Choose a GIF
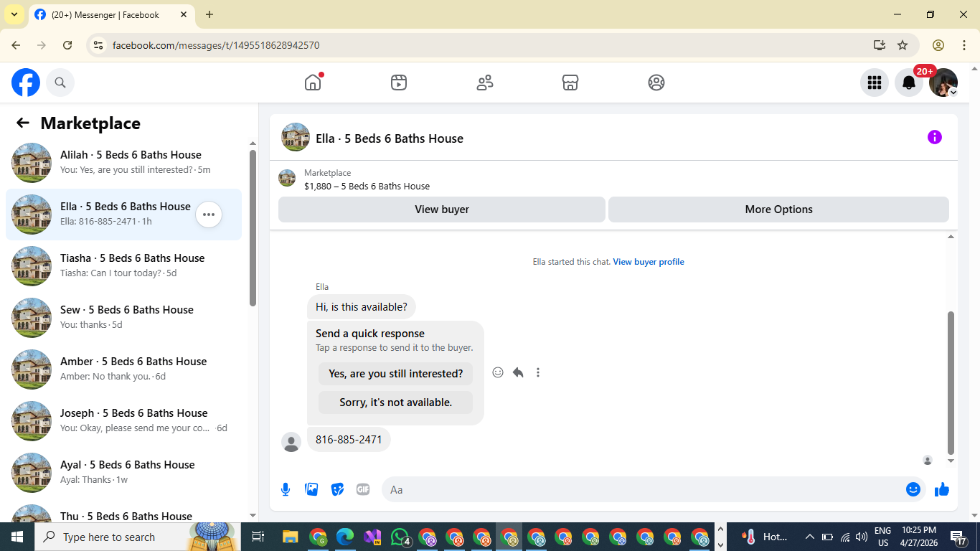This screenshot has height=551, width=980. point(363,489)
